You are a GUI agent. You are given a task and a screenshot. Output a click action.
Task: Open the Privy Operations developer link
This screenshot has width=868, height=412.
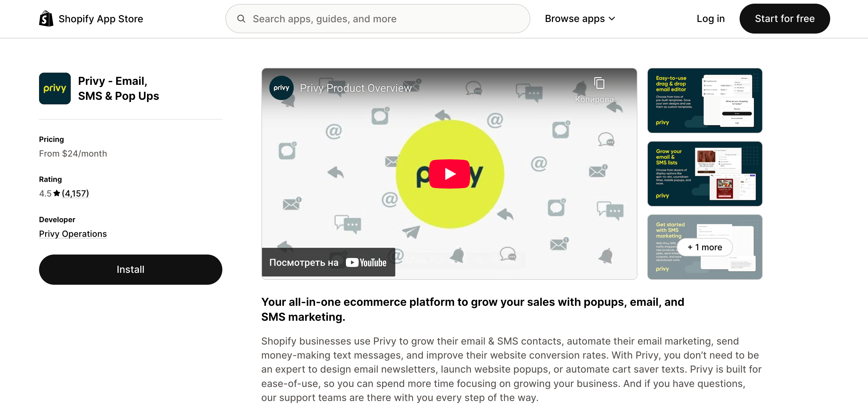(x=73, y=234)
